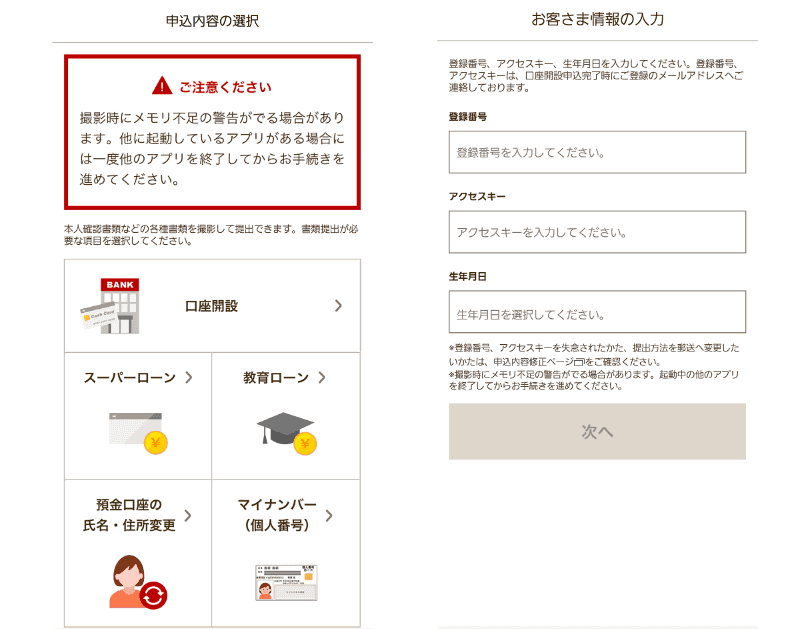Click inside the アクセスキー input field
The height and width of the screenshot is (629, 800).
click(x=597, y=232)
